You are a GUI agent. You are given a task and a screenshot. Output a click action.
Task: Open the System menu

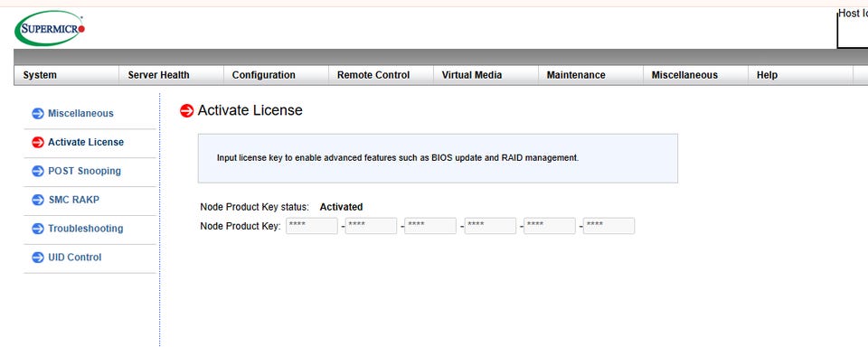[40, 75]
